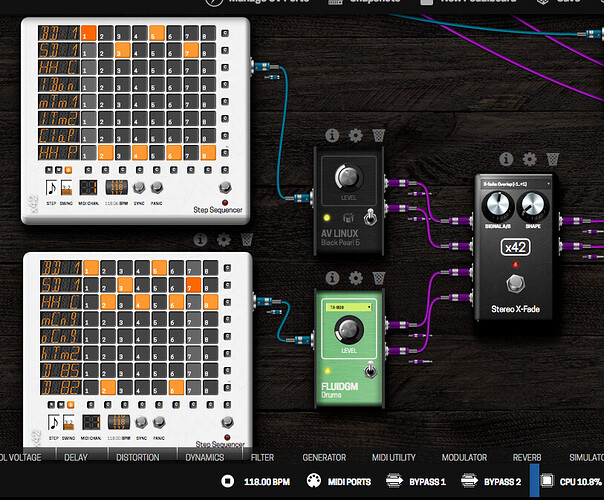Trash the Step Sequencer containing the mCn9 row
Image resolution: width=604 pixels, height=500 pixels.
(247, 240)
